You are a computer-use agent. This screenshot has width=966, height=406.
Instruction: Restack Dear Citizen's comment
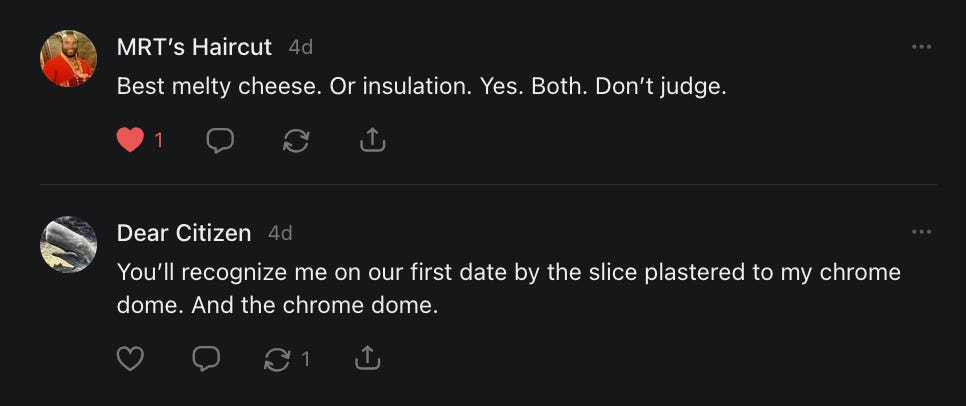coord(277,357)
